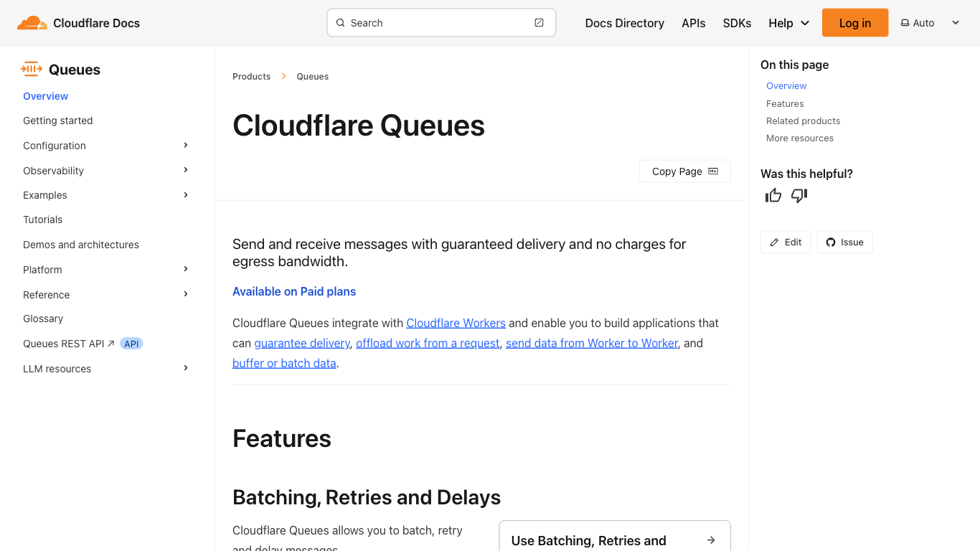Click the Cloudflare Docs cloud logo
Screen dimensions: 980x551
coord(32,23)
